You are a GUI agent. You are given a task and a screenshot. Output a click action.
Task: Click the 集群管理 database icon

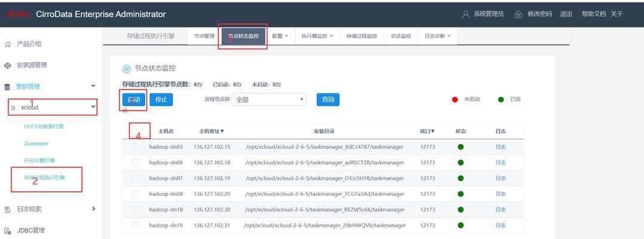(x=7, y=87)
